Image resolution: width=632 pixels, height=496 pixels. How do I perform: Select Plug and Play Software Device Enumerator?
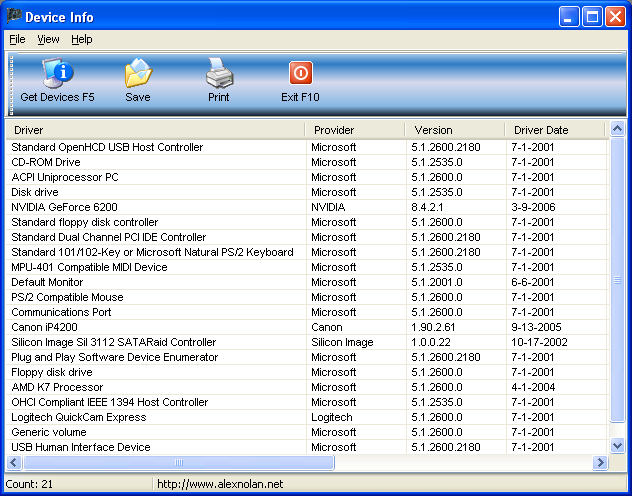(306, 357)
